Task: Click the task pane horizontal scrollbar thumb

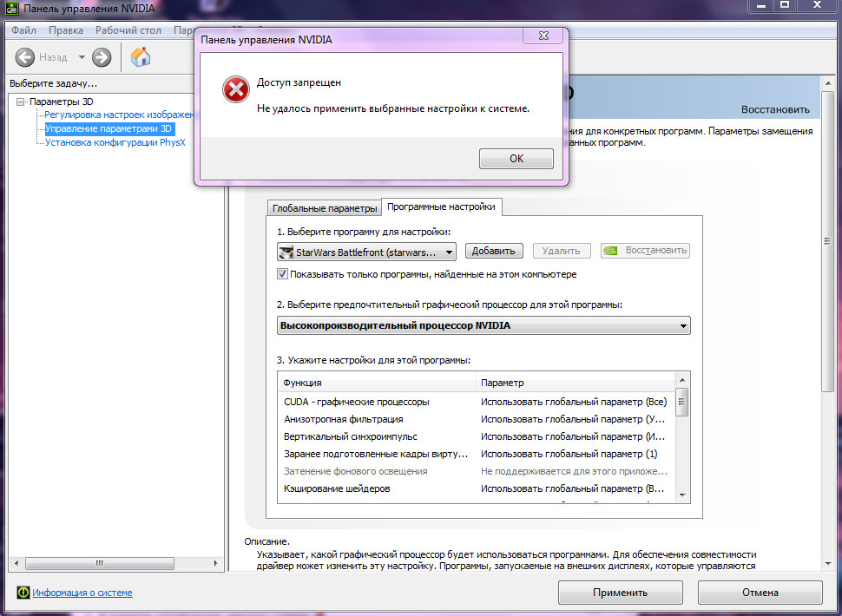Action: (99, 563)
